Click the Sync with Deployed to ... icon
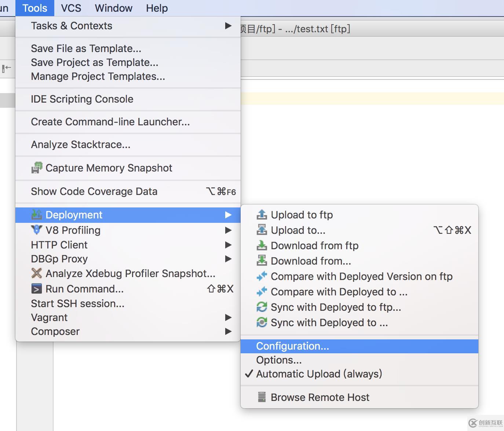 [x=262, y=323]
